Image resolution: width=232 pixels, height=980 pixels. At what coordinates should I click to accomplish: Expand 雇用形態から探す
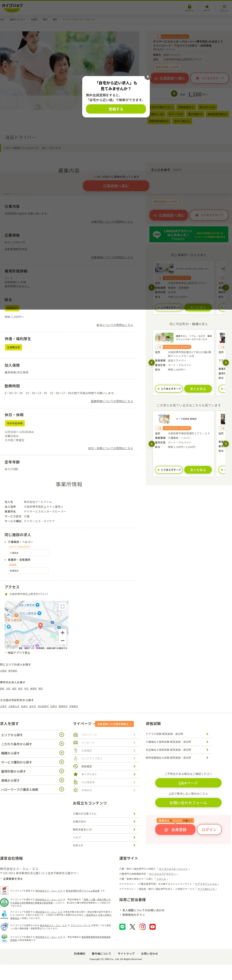pos(33,771)
